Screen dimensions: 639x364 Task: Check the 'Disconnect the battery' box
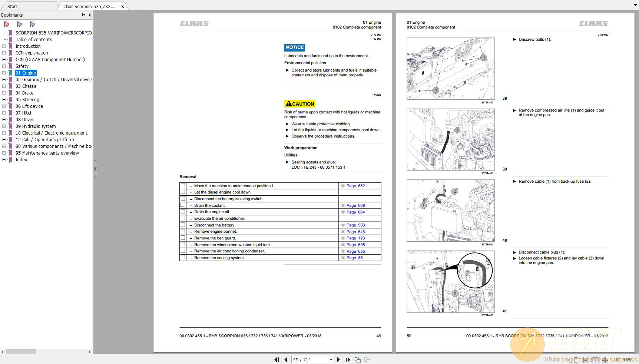pos(183,225)
